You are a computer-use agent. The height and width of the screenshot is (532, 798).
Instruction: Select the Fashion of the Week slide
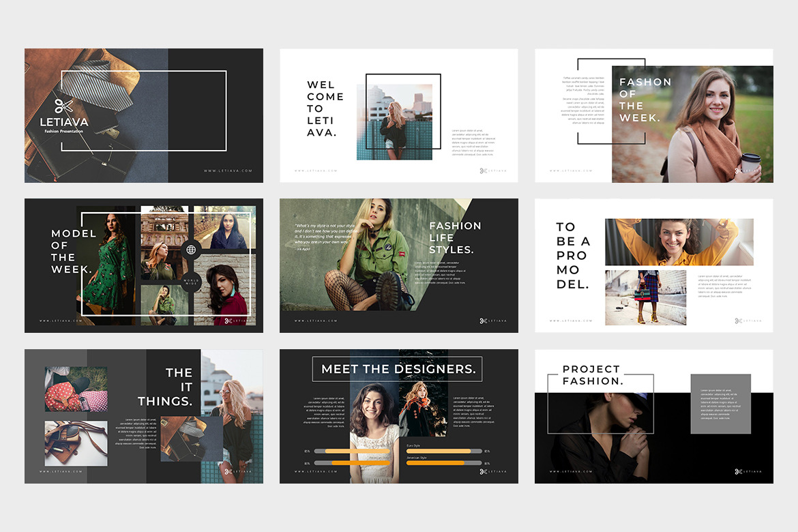pyautogui.click(x=653, y=115)
